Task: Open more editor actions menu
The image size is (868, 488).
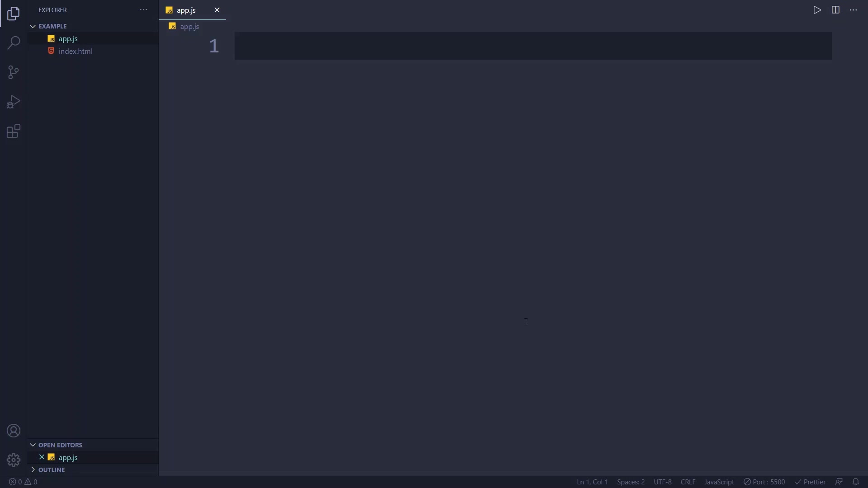Action: click(854, 9)
